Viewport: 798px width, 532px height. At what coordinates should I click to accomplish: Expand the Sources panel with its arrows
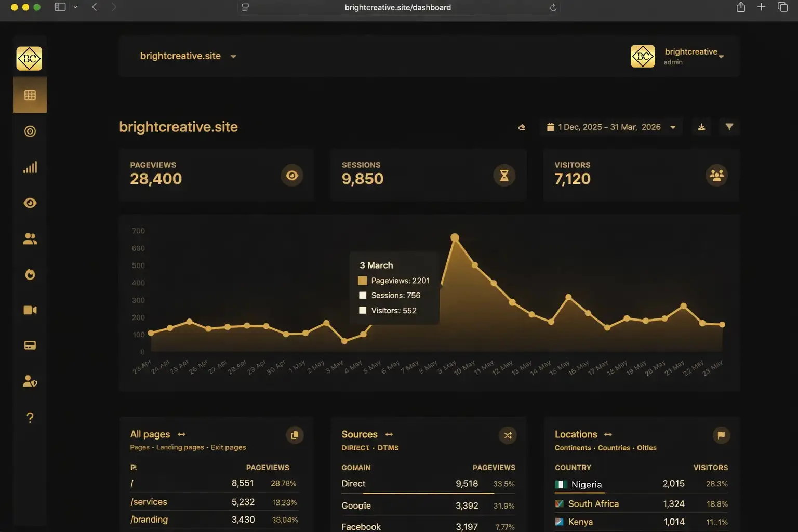pos(389,434)
